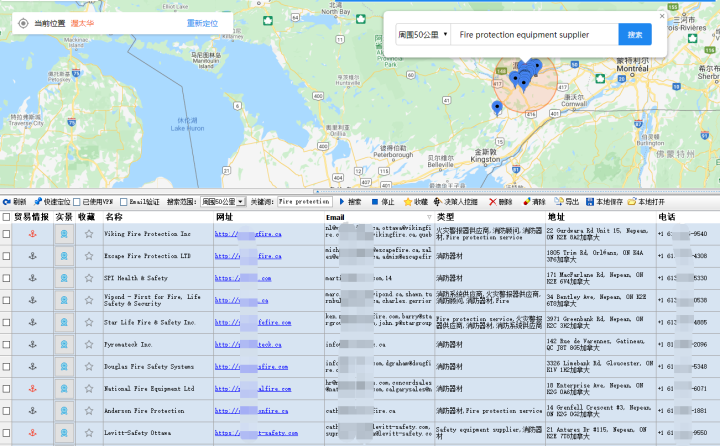720x446 pixels.
Task: Toggle select-all checkbox in table header
Action: coord(6,217)
